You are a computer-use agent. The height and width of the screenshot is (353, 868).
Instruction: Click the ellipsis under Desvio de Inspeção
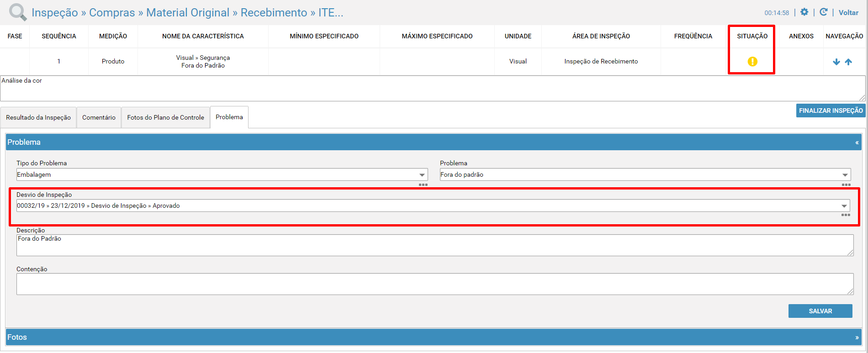click(846, 215)
